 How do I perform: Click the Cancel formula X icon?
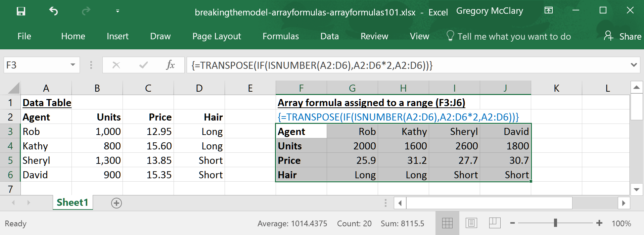[x=116, y=65]
